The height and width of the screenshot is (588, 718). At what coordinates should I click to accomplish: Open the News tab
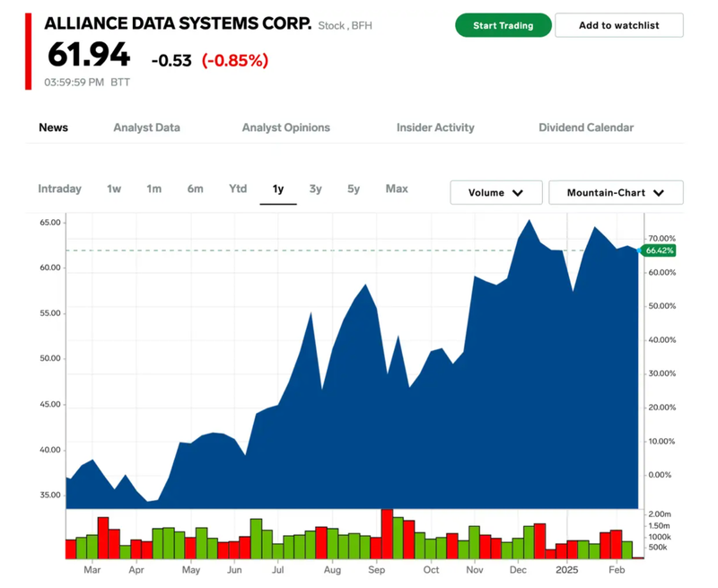pyautogui.click(x=53, y=127)
